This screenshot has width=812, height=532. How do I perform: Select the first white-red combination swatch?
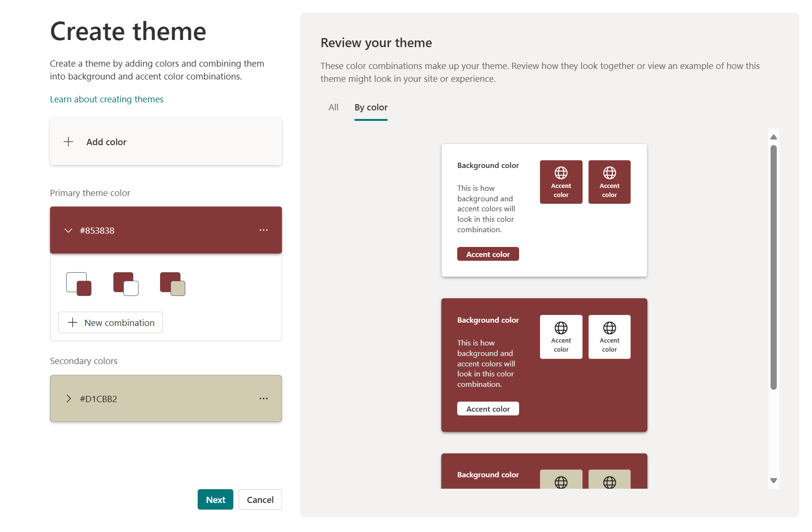78,283
